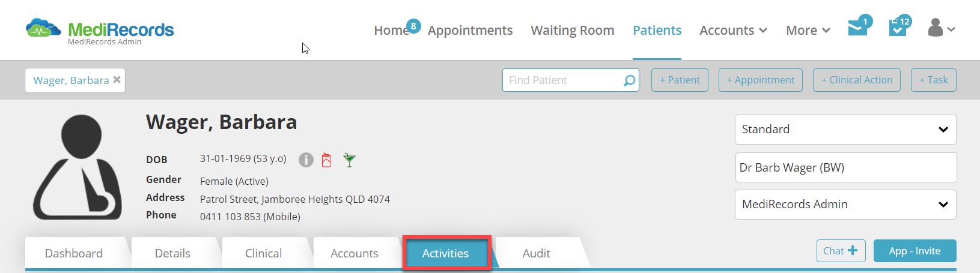Close the Wager, Barbara patient tab

pos(117,79)
